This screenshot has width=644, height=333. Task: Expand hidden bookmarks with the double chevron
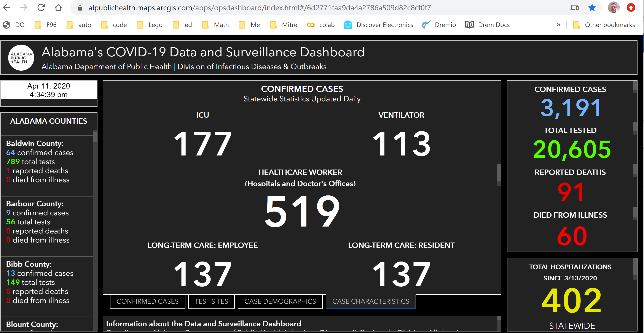[x=558, y=25]
